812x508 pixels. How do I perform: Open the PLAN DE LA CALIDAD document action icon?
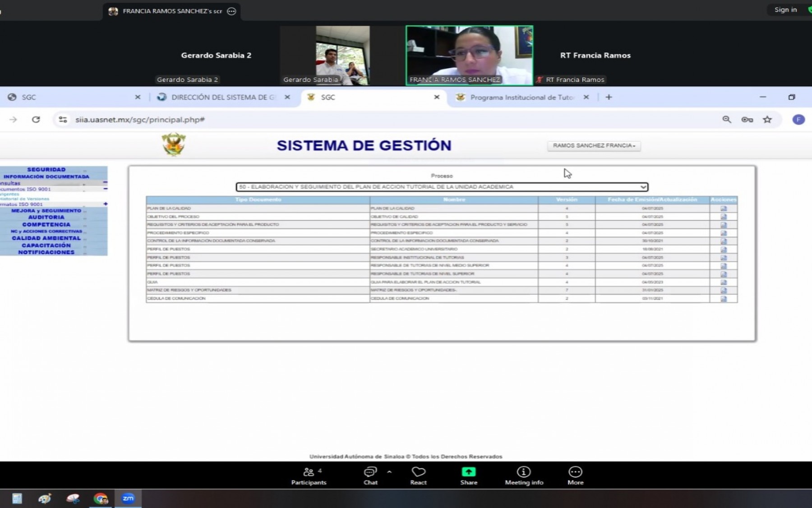(724, 208)
